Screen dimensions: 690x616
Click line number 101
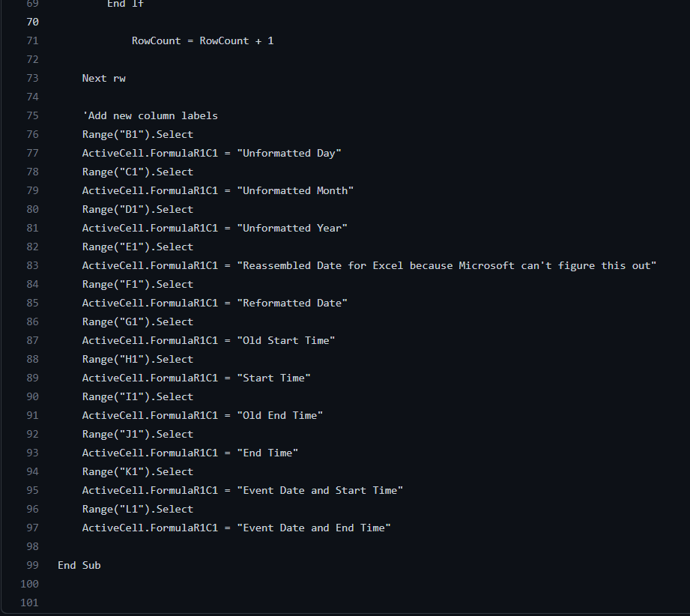(x=29, y=603)
